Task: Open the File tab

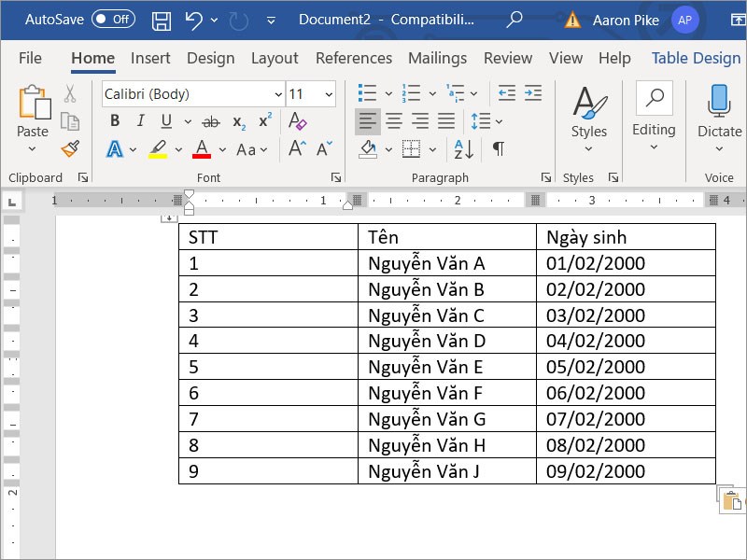Action: (30, 58)
